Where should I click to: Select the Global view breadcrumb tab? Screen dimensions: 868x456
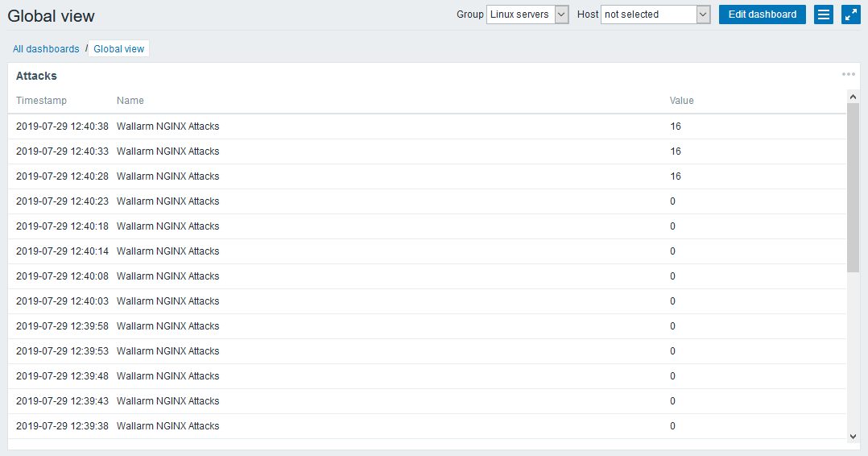point(118,49)
